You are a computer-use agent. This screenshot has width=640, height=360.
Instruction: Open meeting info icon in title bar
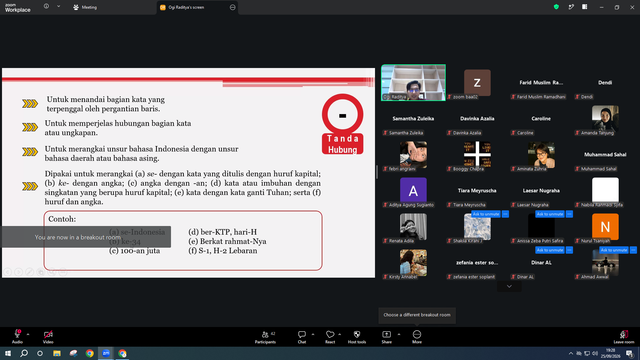click(47, 7)
